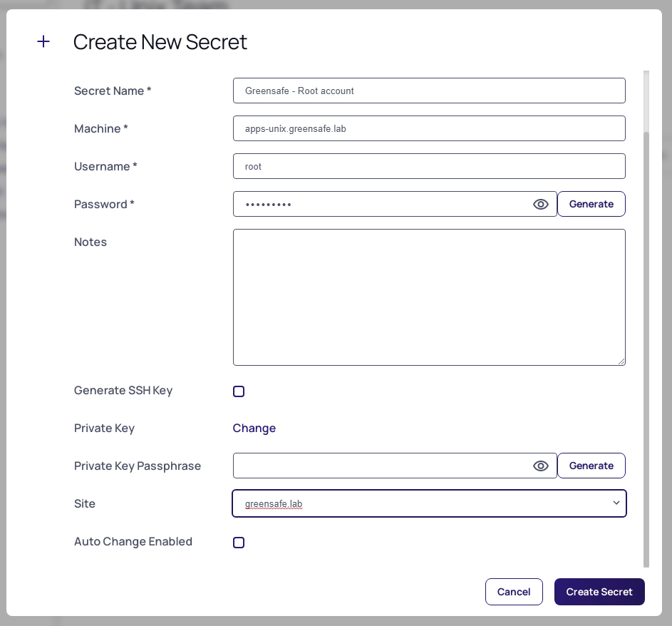The width and height of the screenshot is (672, 626).
Task: Click the dialog's vertical scrollbar
Action: 646,321
